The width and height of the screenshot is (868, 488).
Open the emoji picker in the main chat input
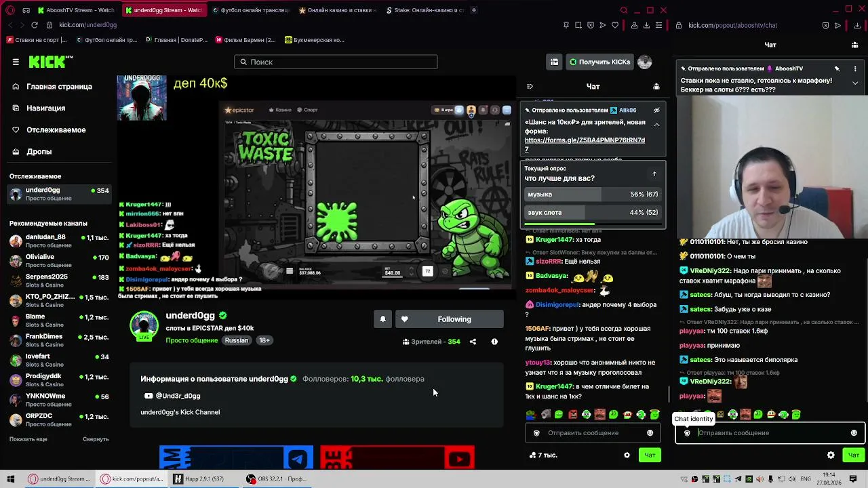(650, 433)
